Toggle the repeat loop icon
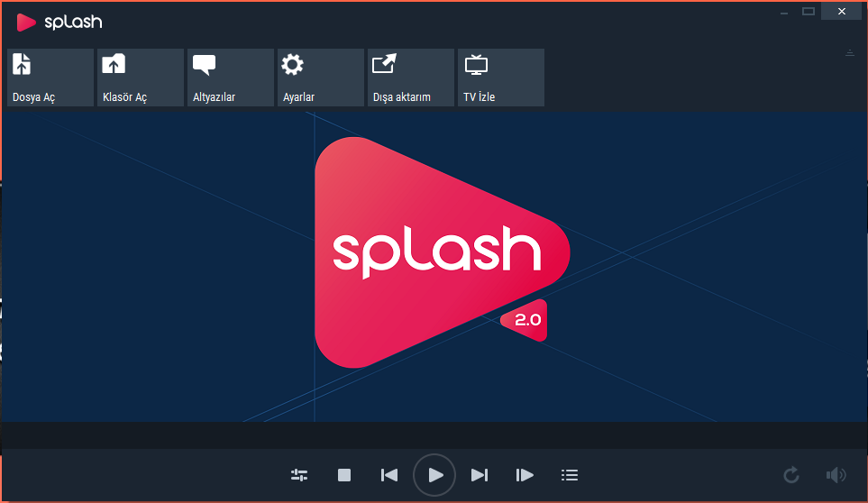This screenshot has width=868, height=503. (x=791, y=475)
